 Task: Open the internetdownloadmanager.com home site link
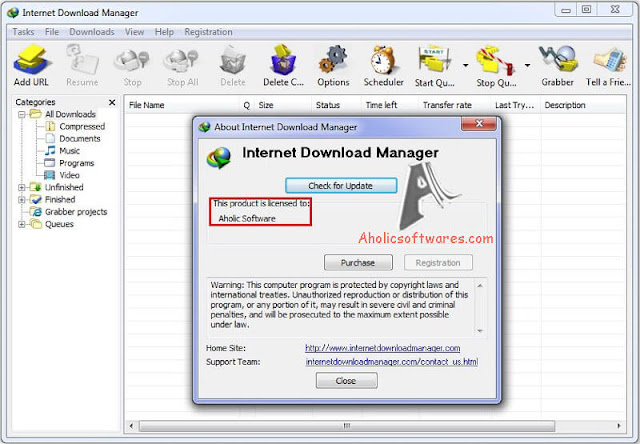coord(382,348)
